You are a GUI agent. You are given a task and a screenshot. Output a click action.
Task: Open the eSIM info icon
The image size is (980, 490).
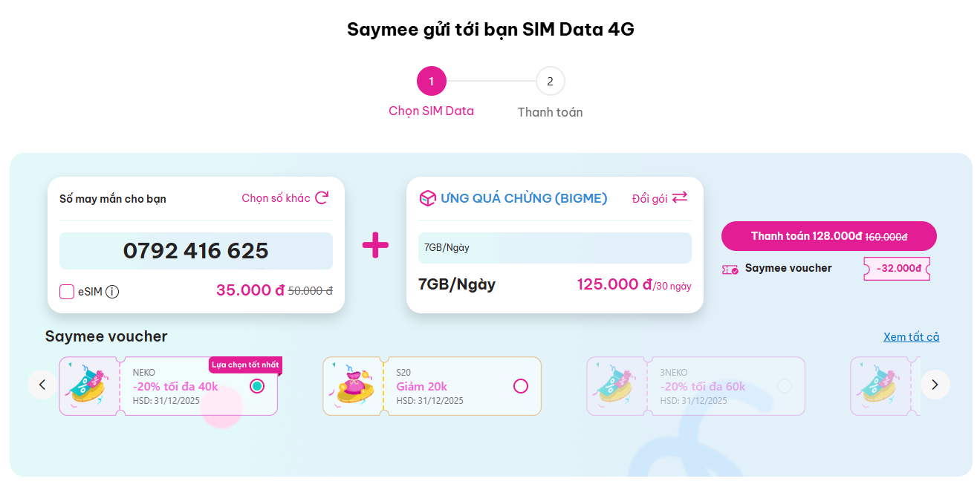tap(112, 292)
